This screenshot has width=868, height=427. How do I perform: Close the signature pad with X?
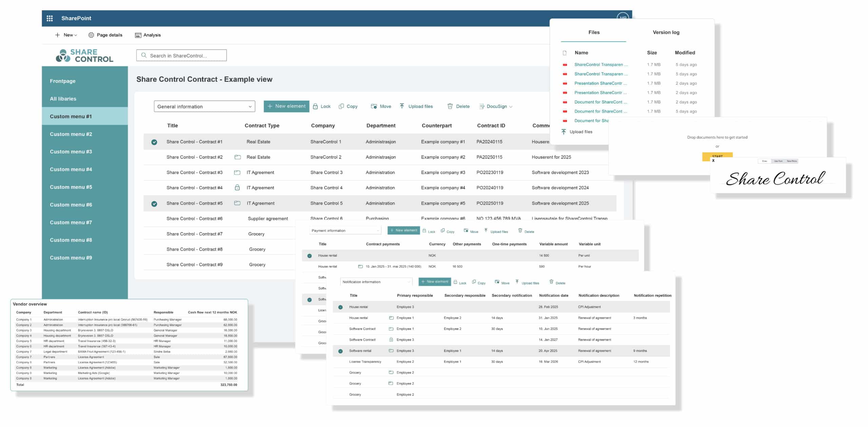713,161
